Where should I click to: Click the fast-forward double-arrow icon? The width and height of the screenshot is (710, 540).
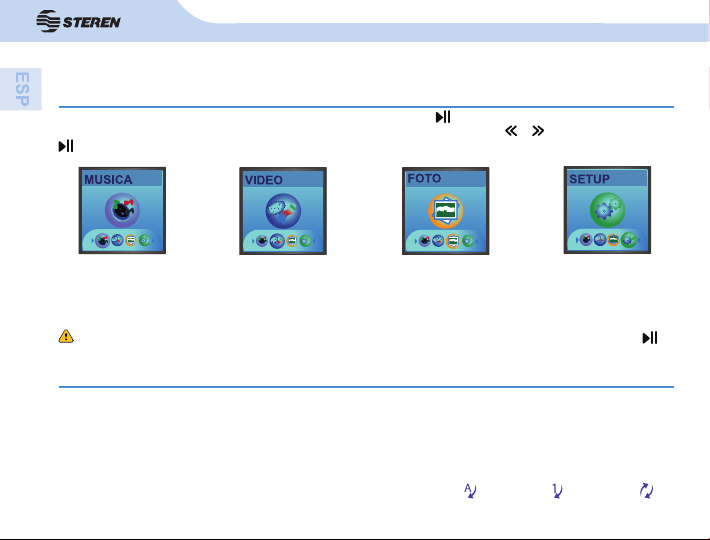[538, 131]
